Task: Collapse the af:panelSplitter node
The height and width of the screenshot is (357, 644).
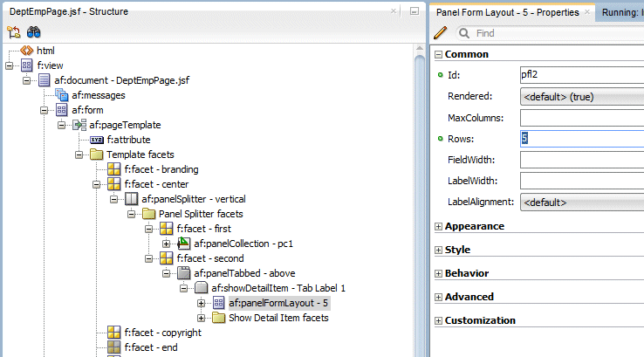Action: (x=113, y=199)
